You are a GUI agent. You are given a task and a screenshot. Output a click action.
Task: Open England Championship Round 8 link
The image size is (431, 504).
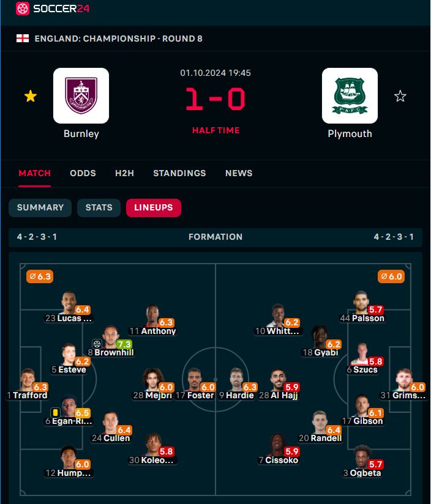click(x=118, y=39)
